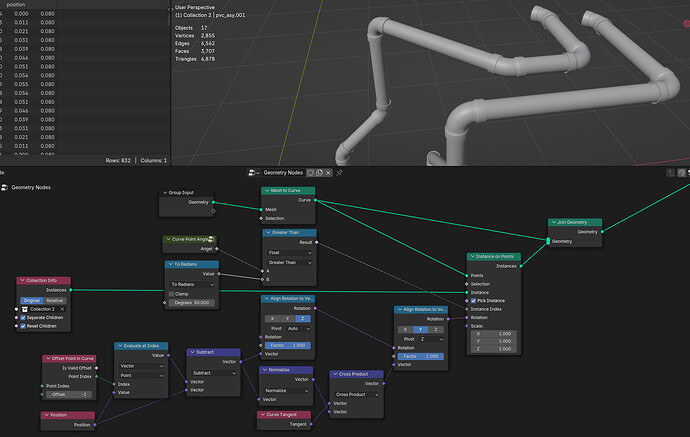Select Original transform space in Collection Info

click(x=32, y=301)
